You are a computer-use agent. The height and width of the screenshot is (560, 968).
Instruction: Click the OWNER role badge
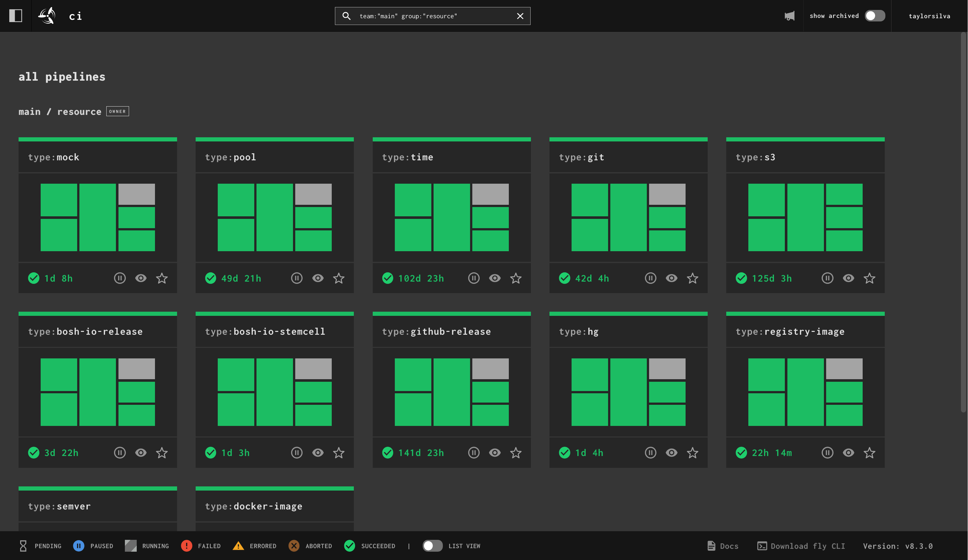(118, 111)
